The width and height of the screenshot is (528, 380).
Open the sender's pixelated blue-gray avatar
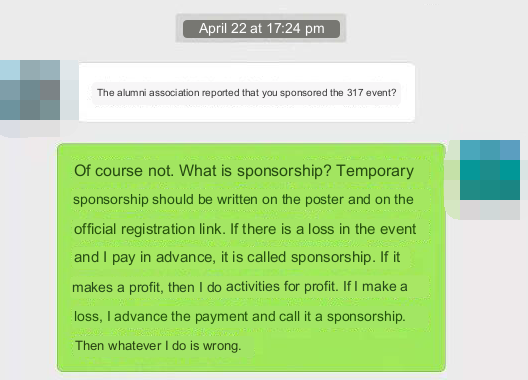pyautogui.click(x=30, y=90)
